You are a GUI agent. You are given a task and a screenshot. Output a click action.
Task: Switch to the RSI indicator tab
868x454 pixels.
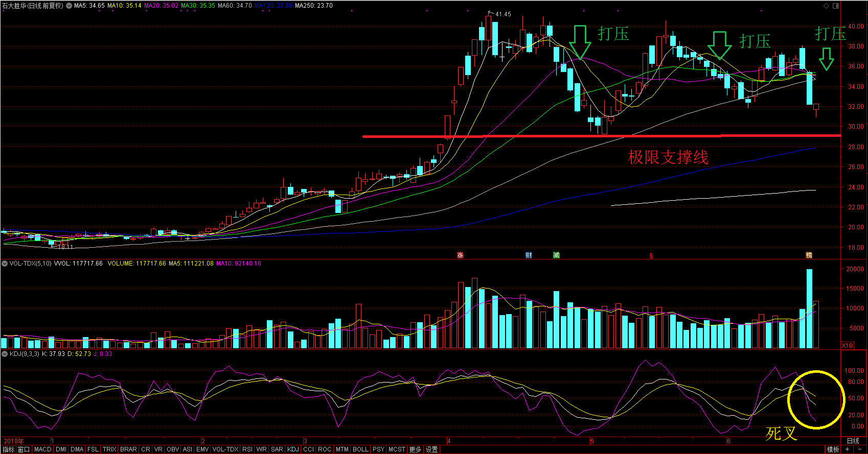pyautogui.click(x=247, y=449)
